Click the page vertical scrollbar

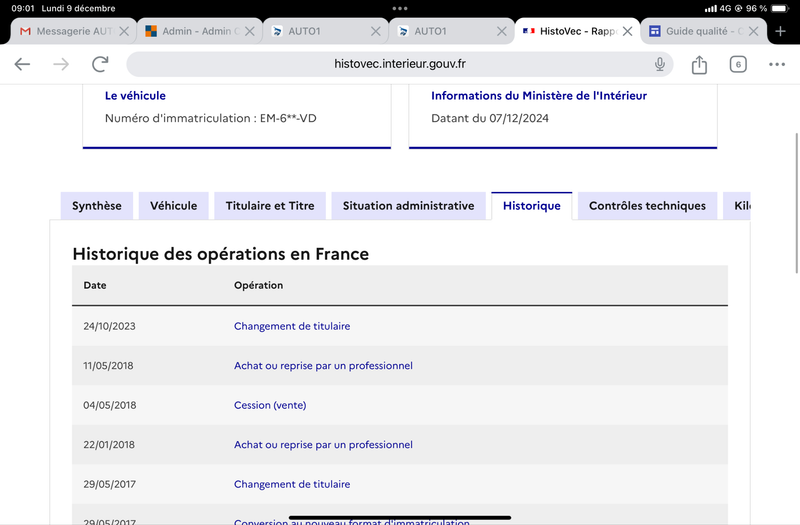[796, 203]
